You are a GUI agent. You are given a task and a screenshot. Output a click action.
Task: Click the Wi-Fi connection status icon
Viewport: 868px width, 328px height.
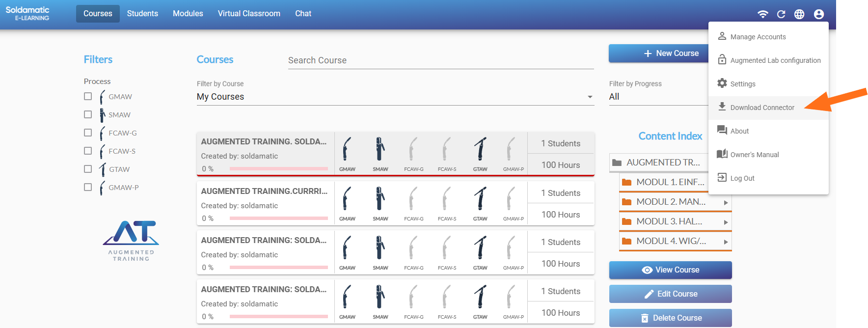pyautogui.click(x=762, y=14)
